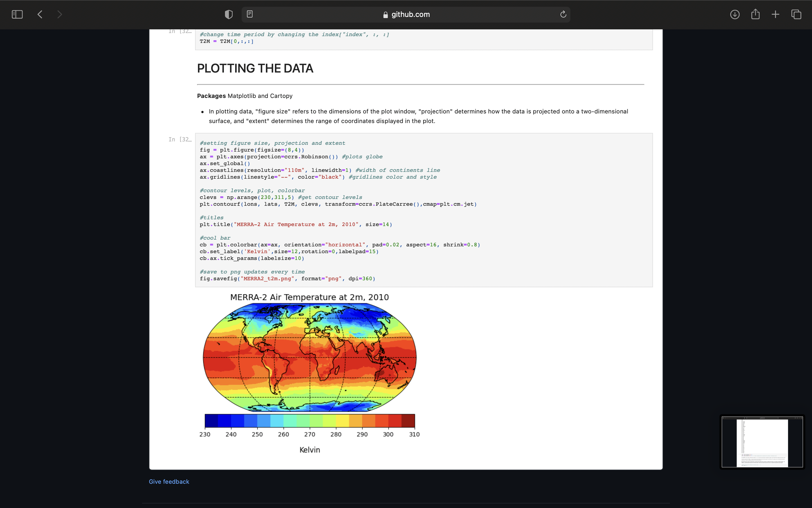
Task: Click the 230 tick label on the colorbar
Action: [205, 434]
